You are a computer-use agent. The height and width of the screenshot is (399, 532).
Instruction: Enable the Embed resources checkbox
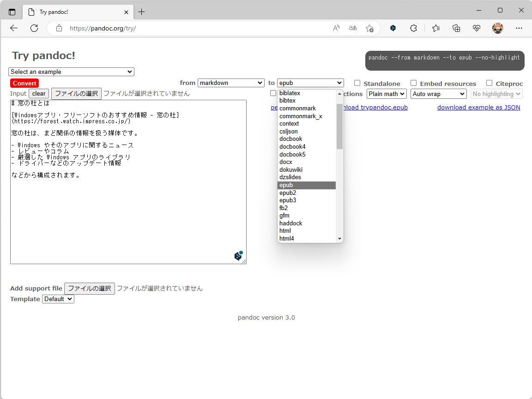[x=413, y=83]
